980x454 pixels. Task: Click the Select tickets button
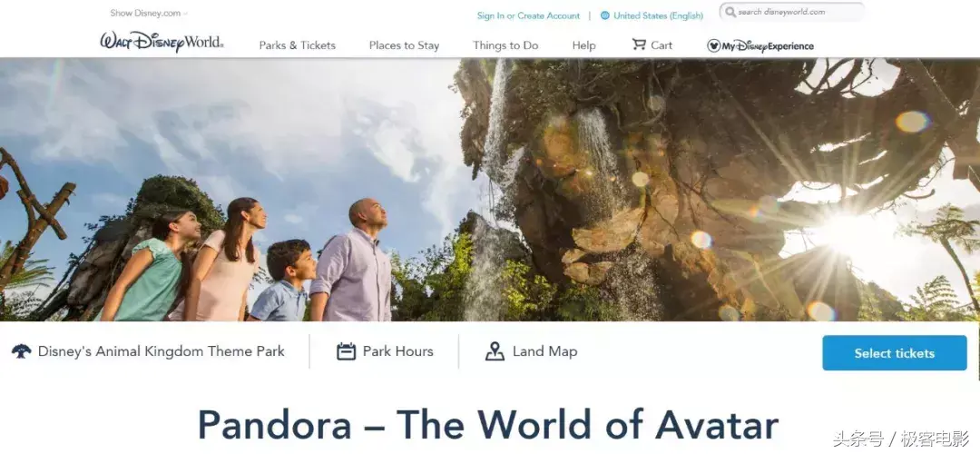pyautogui.click(x=895, y=352)
